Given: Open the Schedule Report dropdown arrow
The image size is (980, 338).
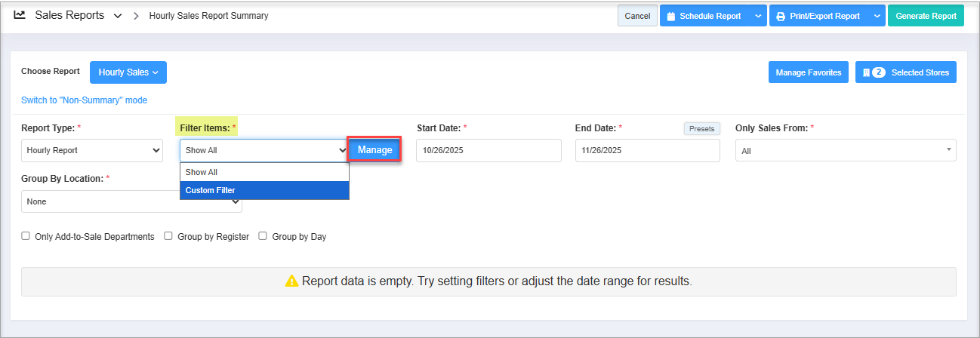Looking at the screenshot, I should (758, 16).
